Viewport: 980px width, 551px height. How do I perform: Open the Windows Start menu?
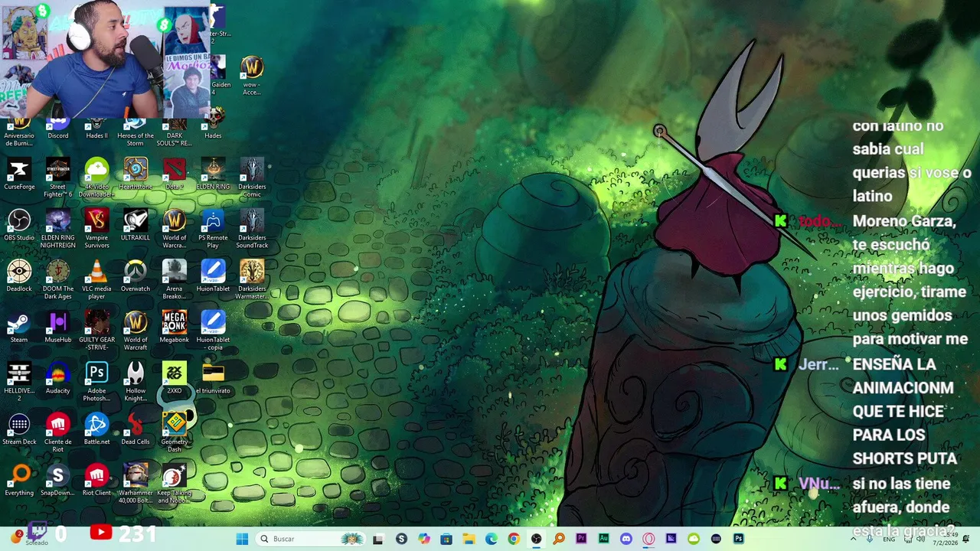click(x=242, y=539)
